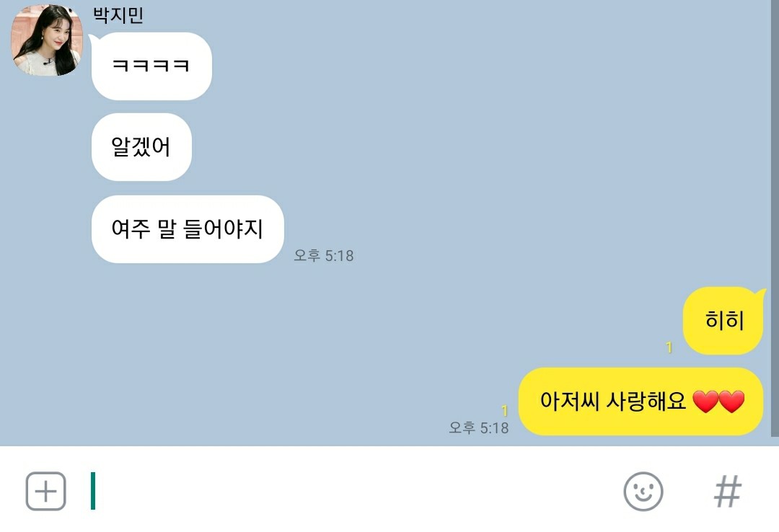Tap unread count 1 beside 히히
Viewport: 779px width, 532px height.
[669, 347]
